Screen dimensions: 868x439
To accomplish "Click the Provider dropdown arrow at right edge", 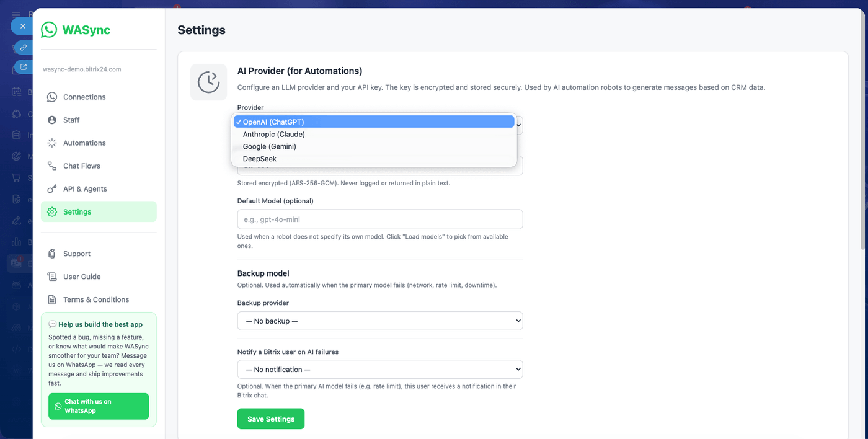I will click(520, 125).
